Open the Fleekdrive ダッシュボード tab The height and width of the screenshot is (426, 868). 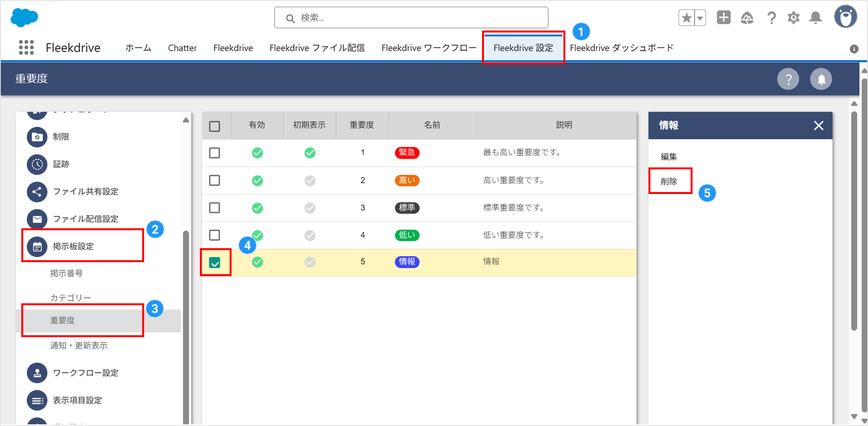tap(622, 48)
